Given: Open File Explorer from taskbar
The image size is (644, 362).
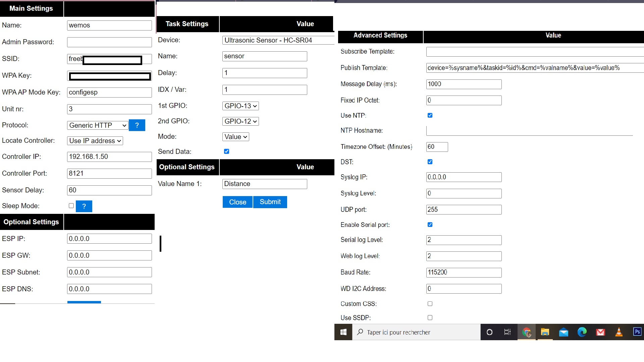Looking at the screenshot, I should pos(545,332).
